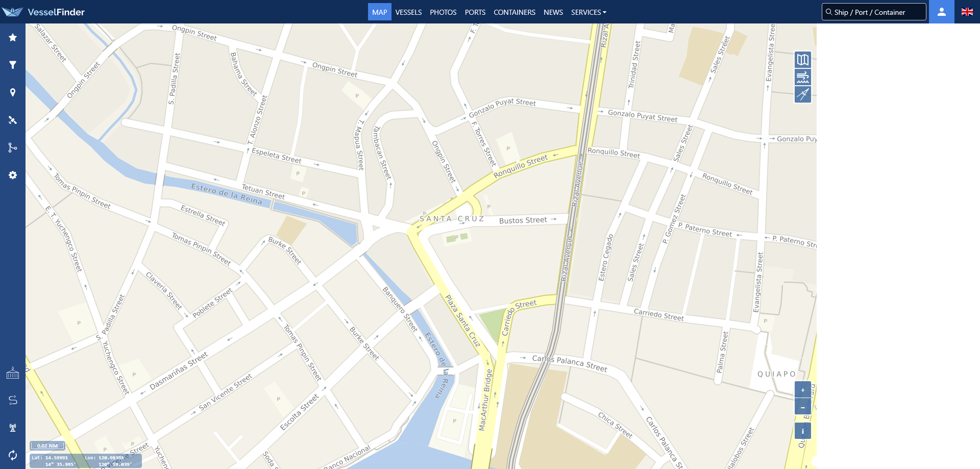Click the Palma Street label
This screenshot has width=980, height=469.
pyautogui.click(x=722, y=352)
